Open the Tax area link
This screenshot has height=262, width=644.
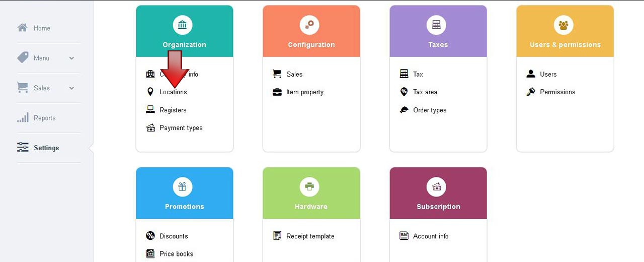[x=425, y=92]
